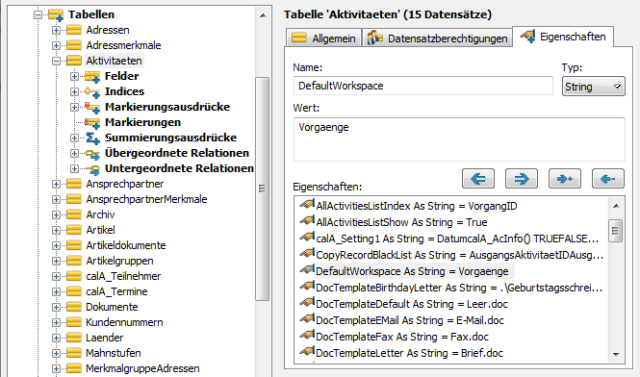This screenshot has height=377, width=640.
Task: Click the Wert text area
Action: 459,139
